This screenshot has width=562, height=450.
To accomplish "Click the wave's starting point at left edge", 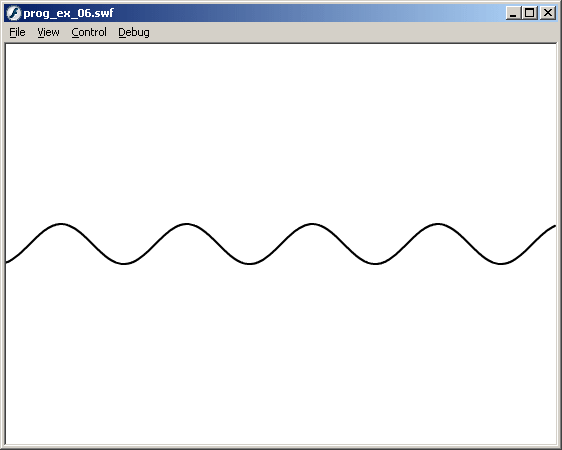I will [x=7, y=262].
